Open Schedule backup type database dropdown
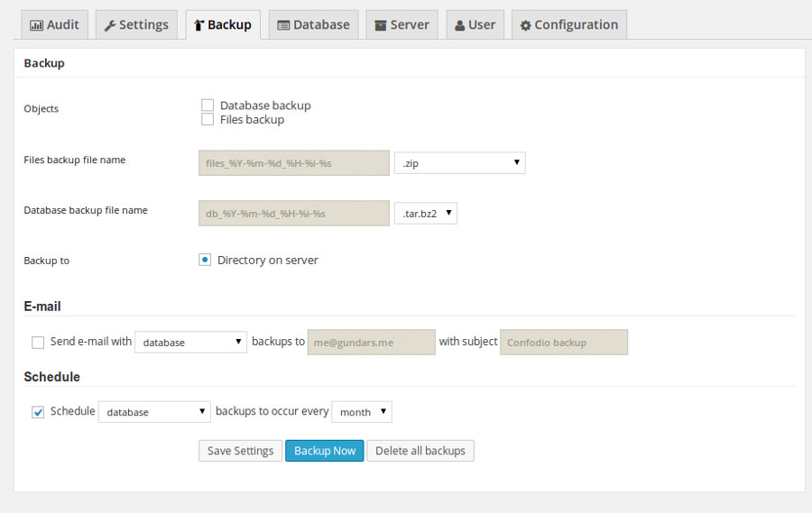The width and height of the screenshot is (812, 513). 154,412
